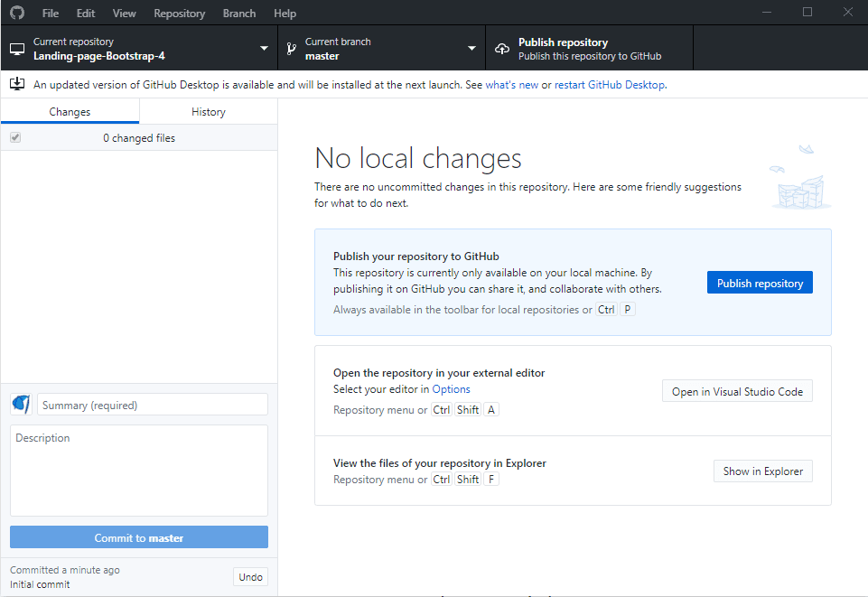Switch to the History tab
868x597 pixels.
click(x=209, y=111)
